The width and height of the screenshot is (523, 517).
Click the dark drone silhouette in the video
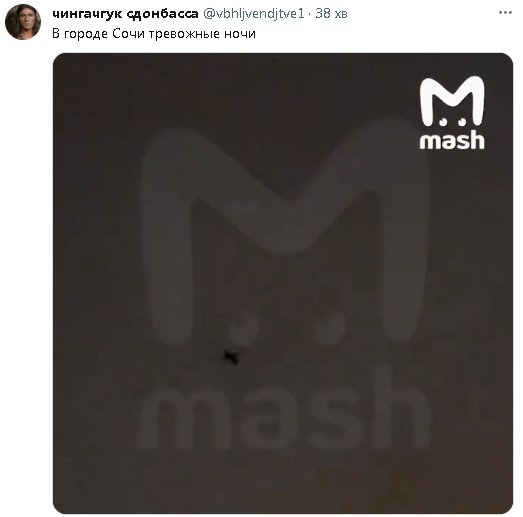(230, 357)
